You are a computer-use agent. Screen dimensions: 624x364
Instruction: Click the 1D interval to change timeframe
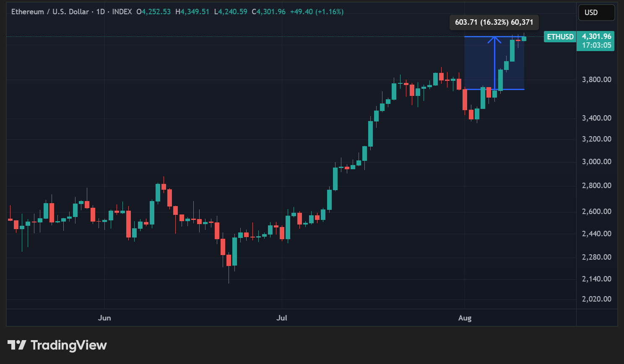point(101,12)
